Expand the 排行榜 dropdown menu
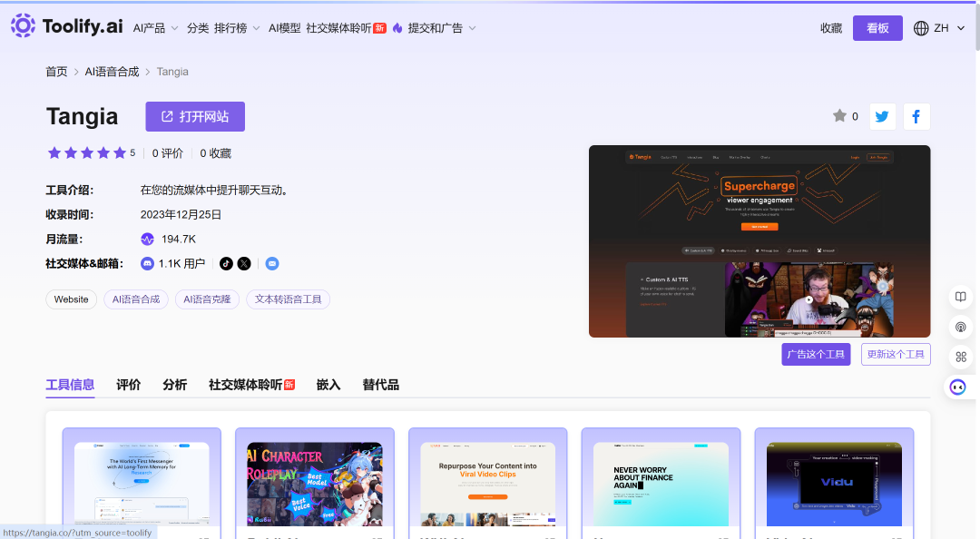The height and width of the screenshot is (539, 980). coord(237,28)
